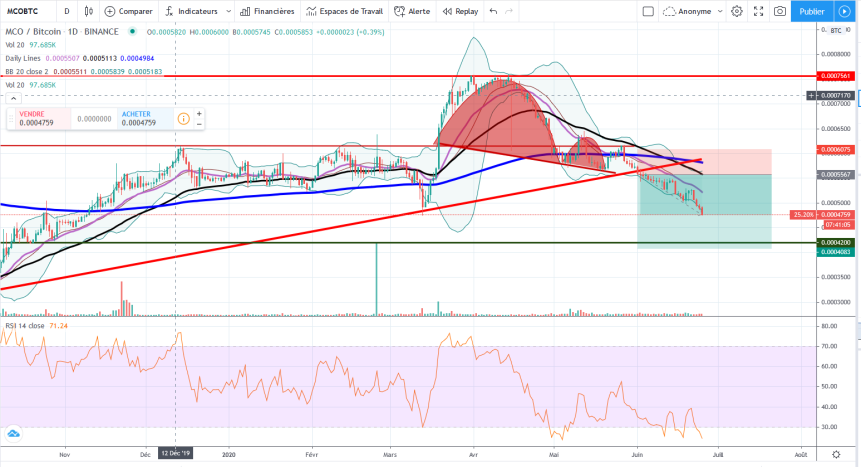Click the play icon next to Publier
This screenshot has height=467, width=861.
[x=844, y=11]
